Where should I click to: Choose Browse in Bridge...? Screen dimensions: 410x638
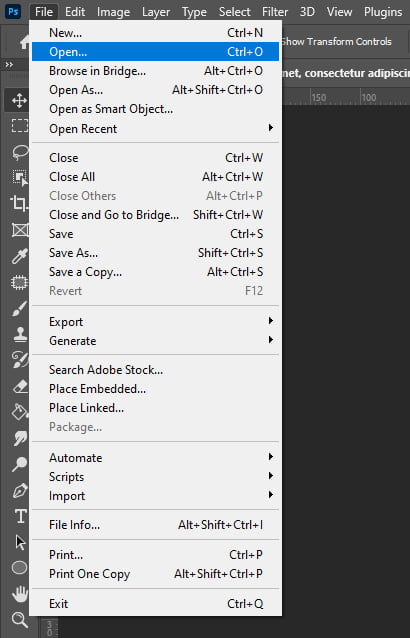[x=155, y=71]
